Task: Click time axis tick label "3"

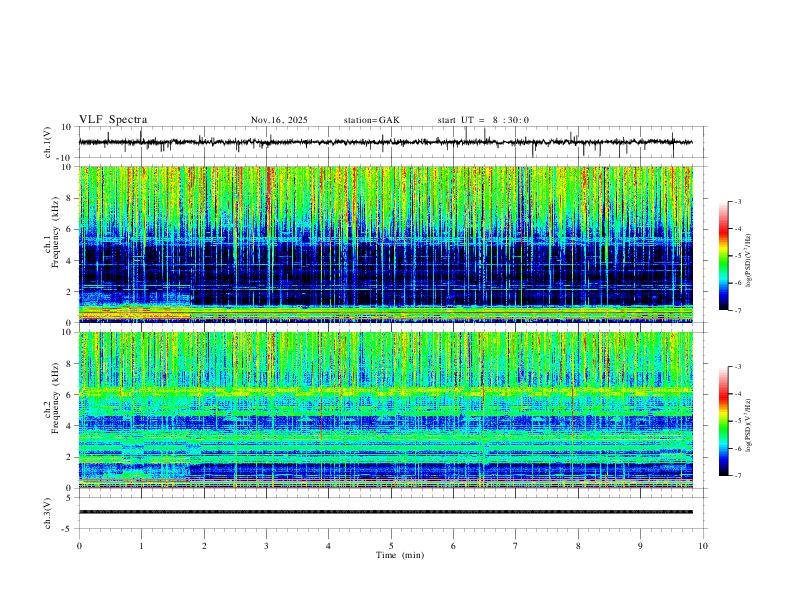Action: (x=266, y=546)
